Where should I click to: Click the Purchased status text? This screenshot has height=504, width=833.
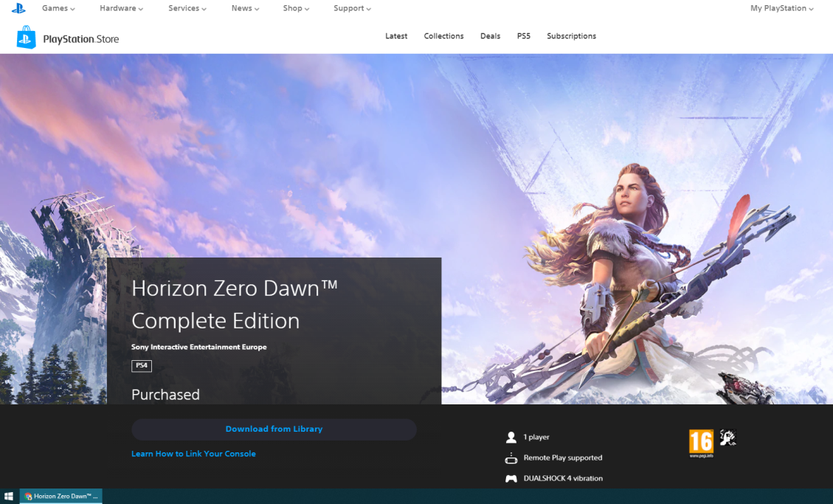tap(165, 395)
